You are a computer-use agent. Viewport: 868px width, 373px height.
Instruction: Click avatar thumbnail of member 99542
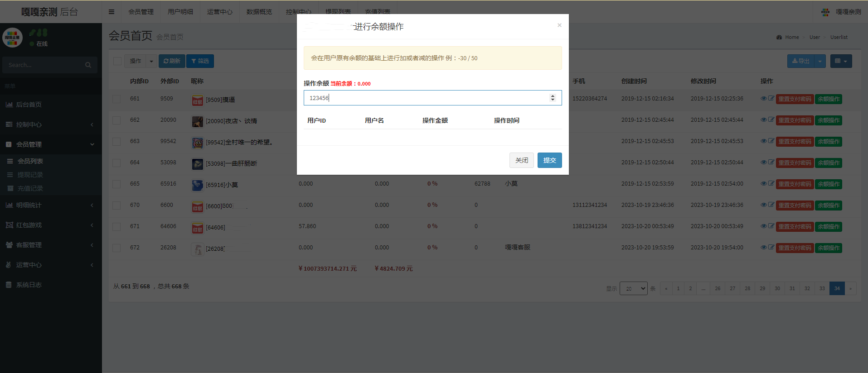pos(197,143)
